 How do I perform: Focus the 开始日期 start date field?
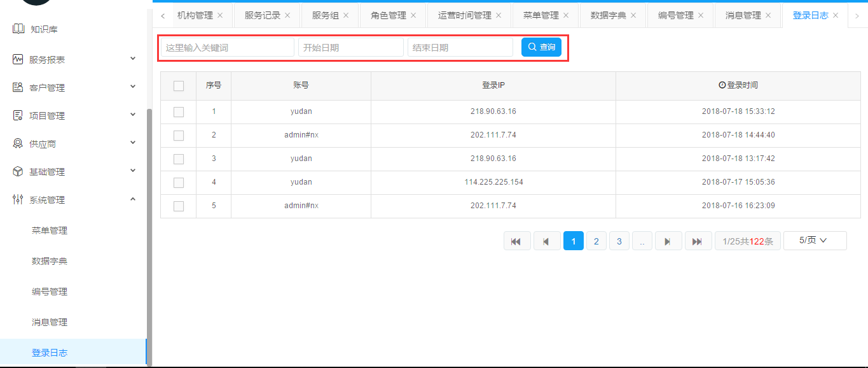[350, 48]
